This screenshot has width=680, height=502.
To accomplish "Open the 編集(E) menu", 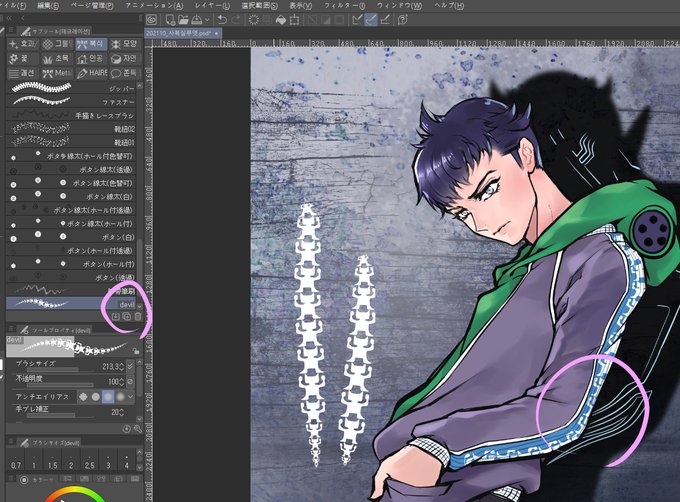I will 48,6.
